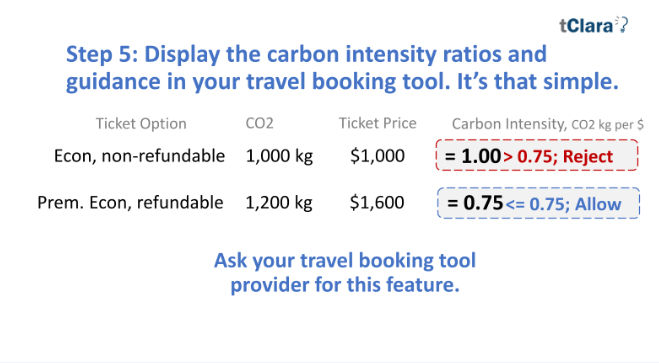Click the '<= 0.75; Allow' blue text
The image size is (659, 363).
coord(563,204)
